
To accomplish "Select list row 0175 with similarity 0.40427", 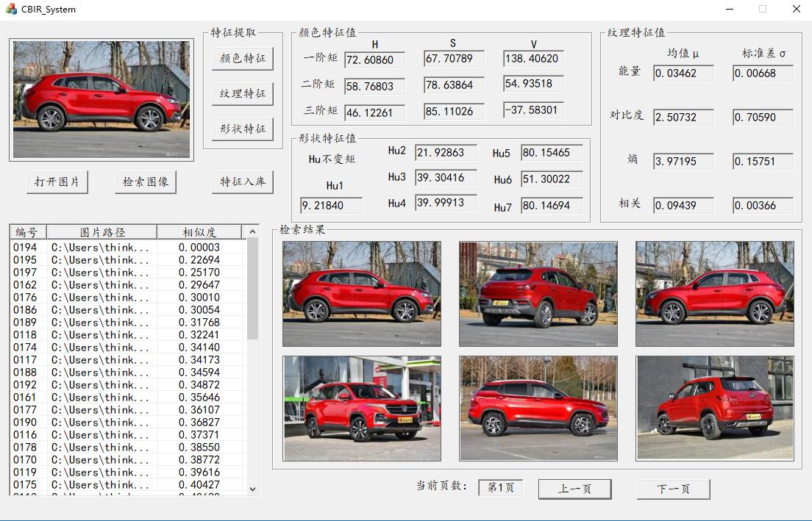I will click(128, 485).
